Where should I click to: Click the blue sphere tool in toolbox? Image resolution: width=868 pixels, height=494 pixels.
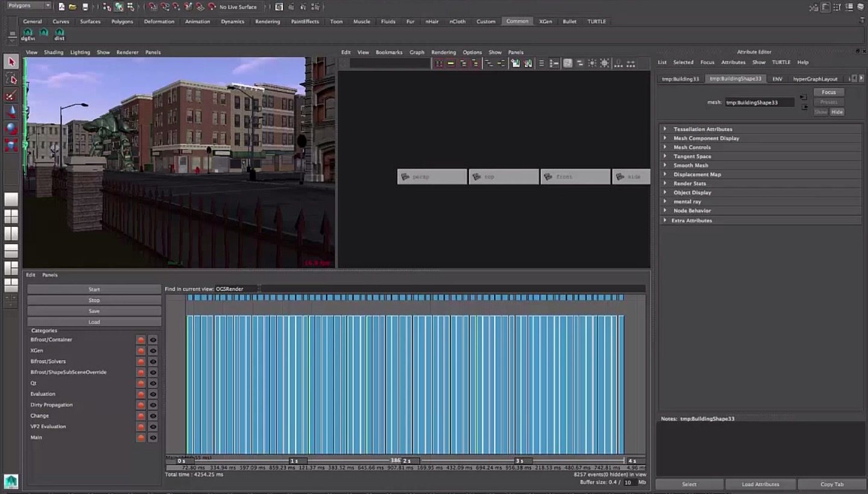[x=11, y=128]
